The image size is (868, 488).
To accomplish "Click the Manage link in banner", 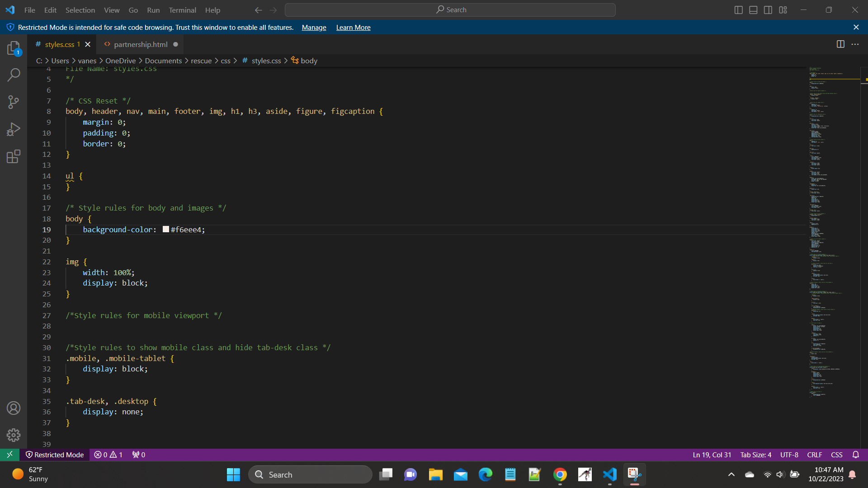I will 314,28.
